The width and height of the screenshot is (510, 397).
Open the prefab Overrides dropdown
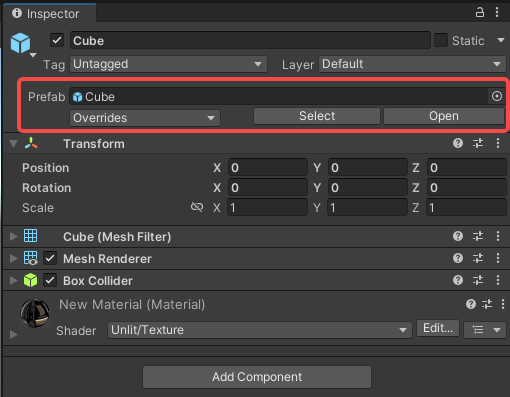(145, 118)
